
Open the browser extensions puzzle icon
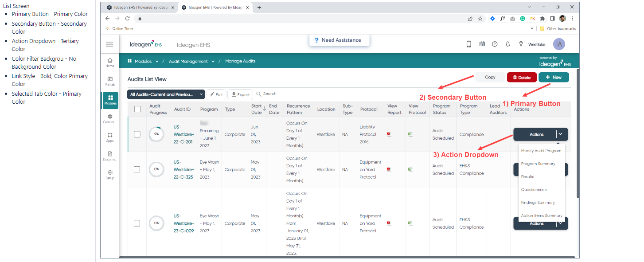(x=542, y=19)
